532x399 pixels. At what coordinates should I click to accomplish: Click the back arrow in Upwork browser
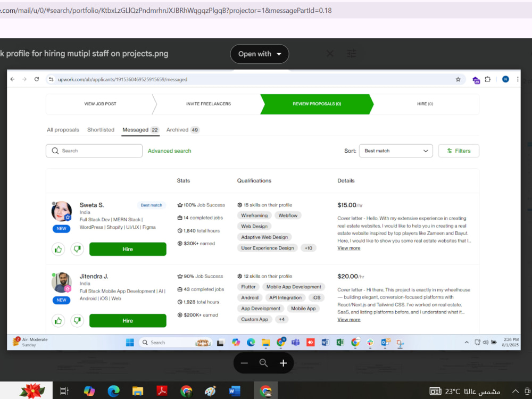click(x=13, y=79)
